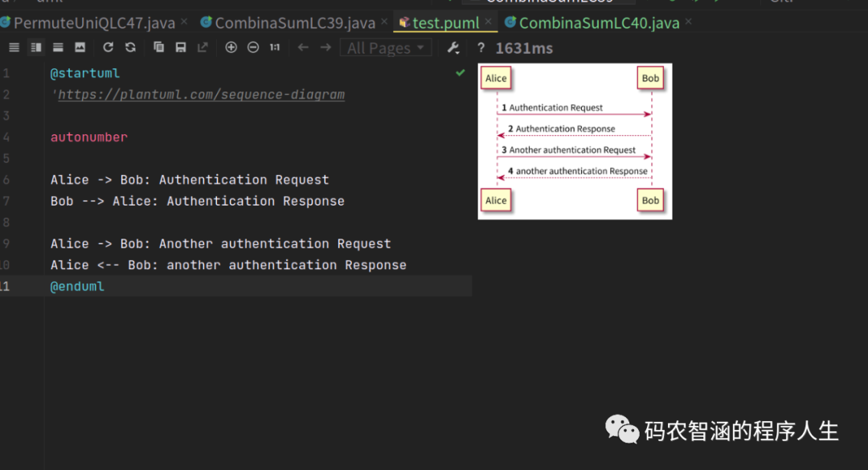868x470 pixels.
Task: Click '3 Another authentication Request' diagram message
Action: [568, 150]
